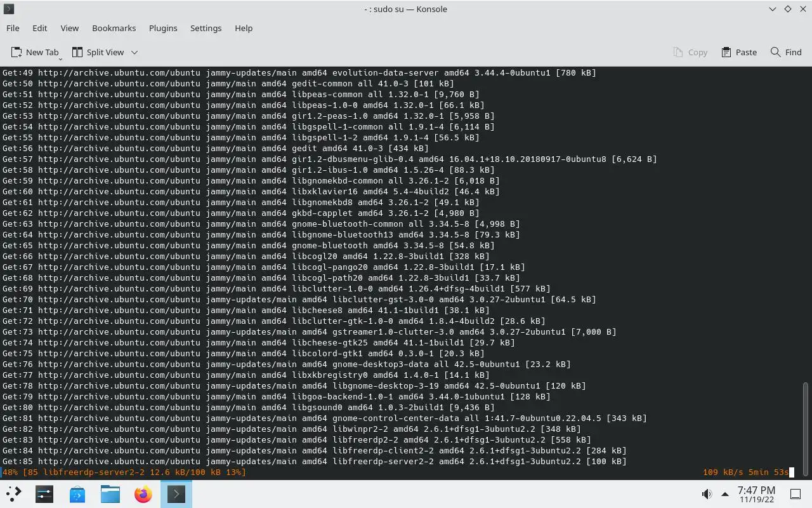Click the Get:49 evolution-data-server line

299,73
